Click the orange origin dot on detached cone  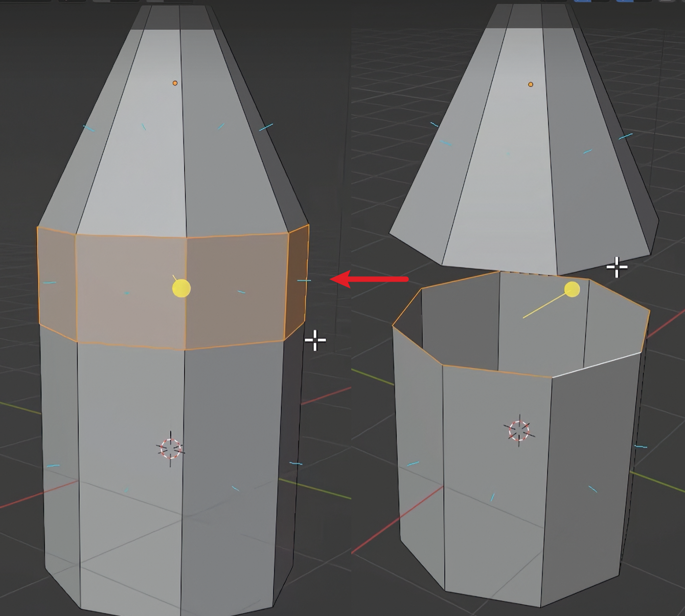click(x=530, y=85)
